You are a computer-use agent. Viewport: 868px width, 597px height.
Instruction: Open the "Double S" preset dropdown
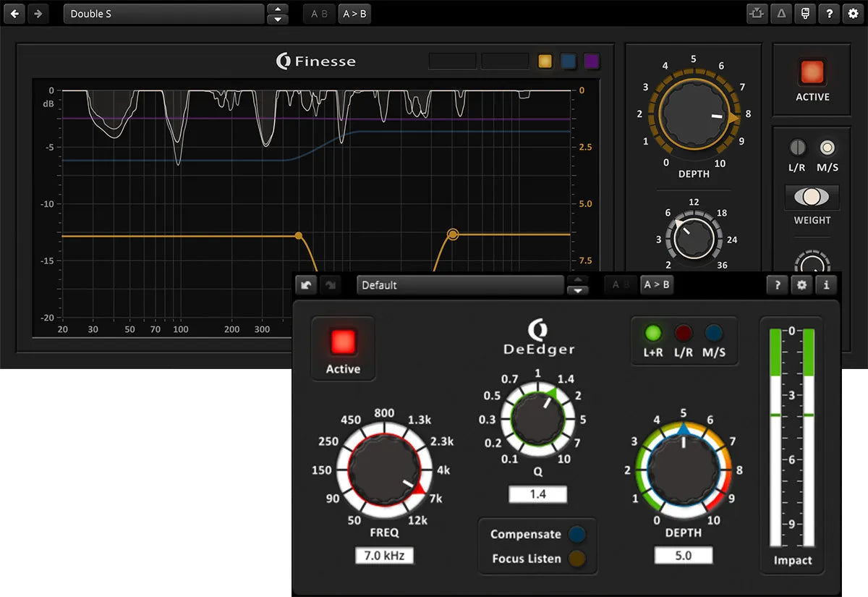[163, 13]
